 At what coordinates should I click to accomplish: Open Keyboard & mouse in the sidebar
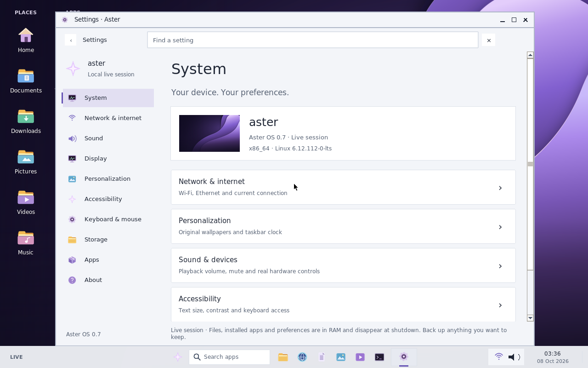[108, 219]
